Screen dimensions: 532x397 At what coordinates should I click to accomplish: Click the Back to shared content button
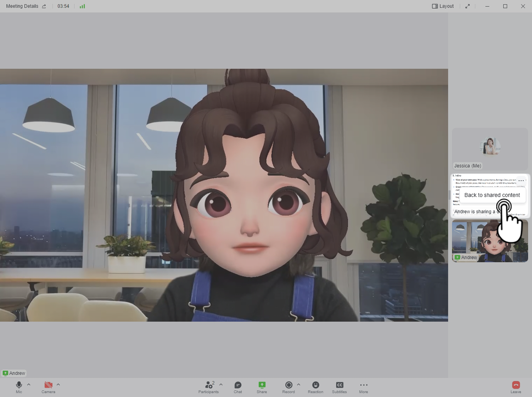coord(492,195)
